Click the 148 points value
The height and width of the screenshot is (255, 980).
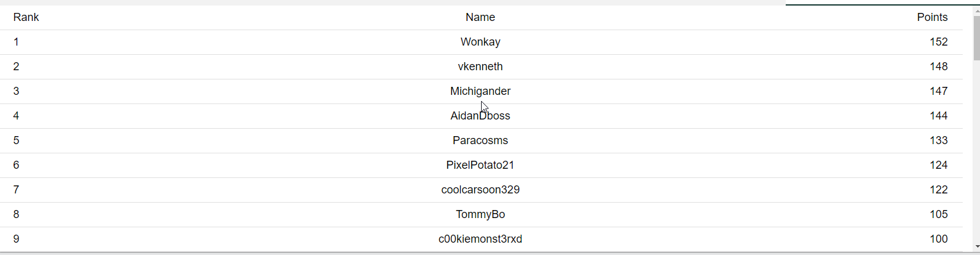click(939, 67)
